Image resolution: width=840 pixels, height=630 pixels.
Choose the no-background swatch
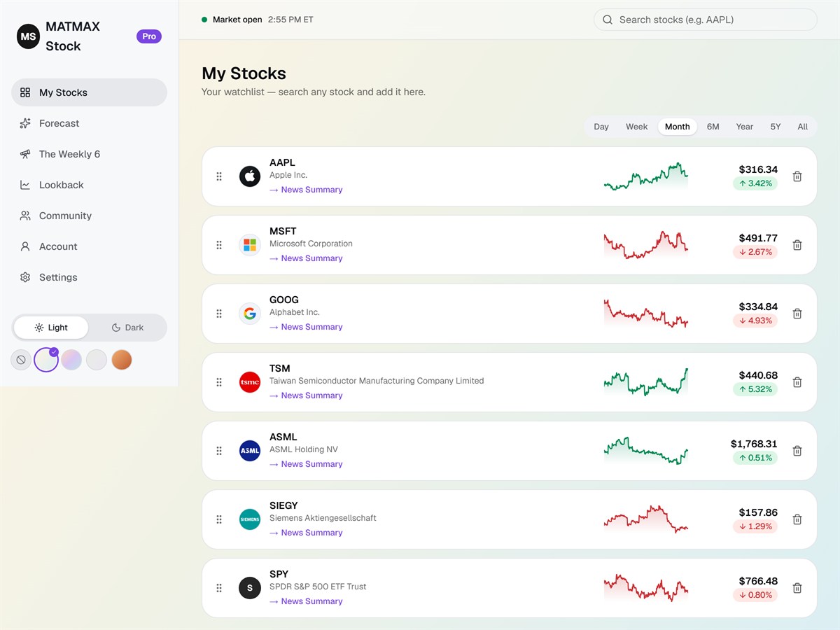(x=21, y=360)
